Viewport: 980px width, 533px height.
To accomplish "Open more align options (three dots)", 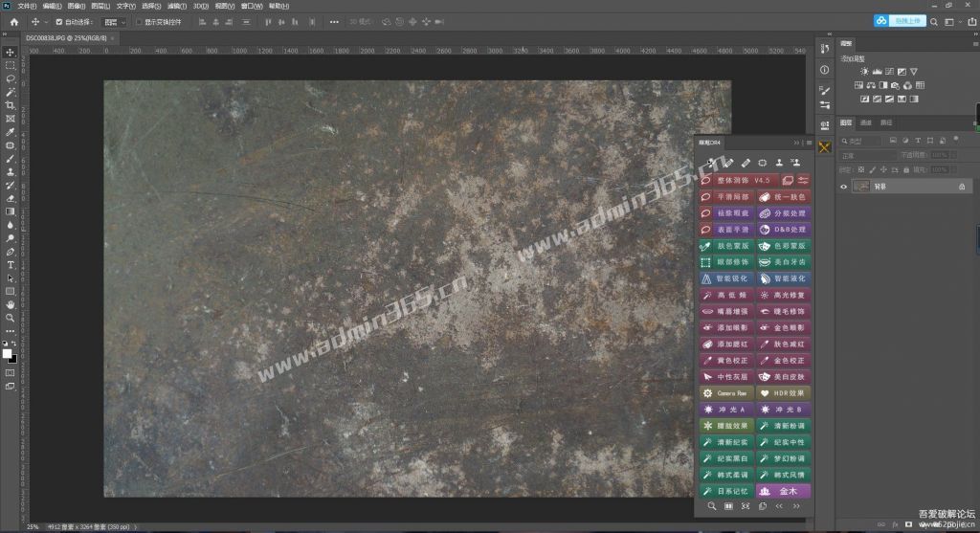I will pos(334,22).
